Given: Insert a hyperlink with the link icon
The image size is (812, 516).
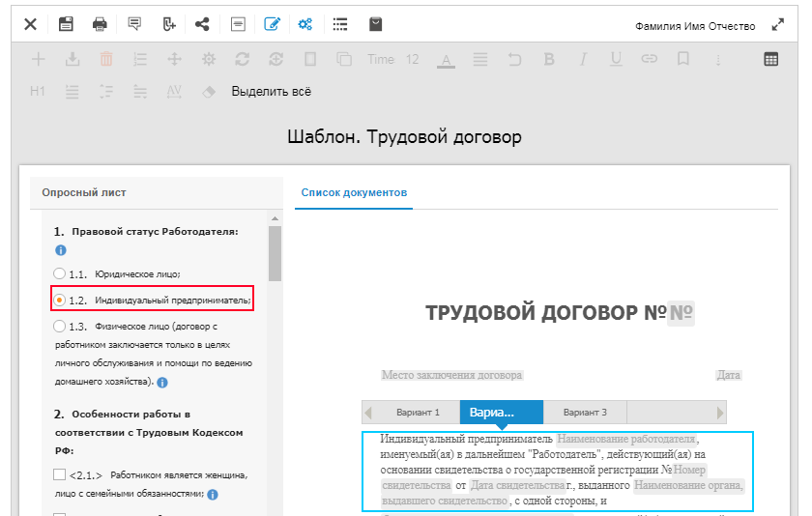Looking at the screenshot, I should (x=649, y=59).
